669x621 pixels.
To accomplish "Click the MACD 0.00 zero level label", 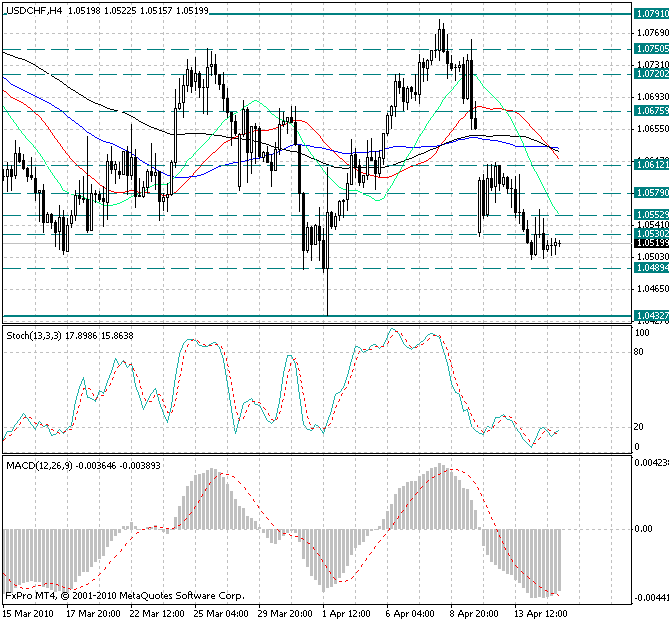I will click(642, 527).
